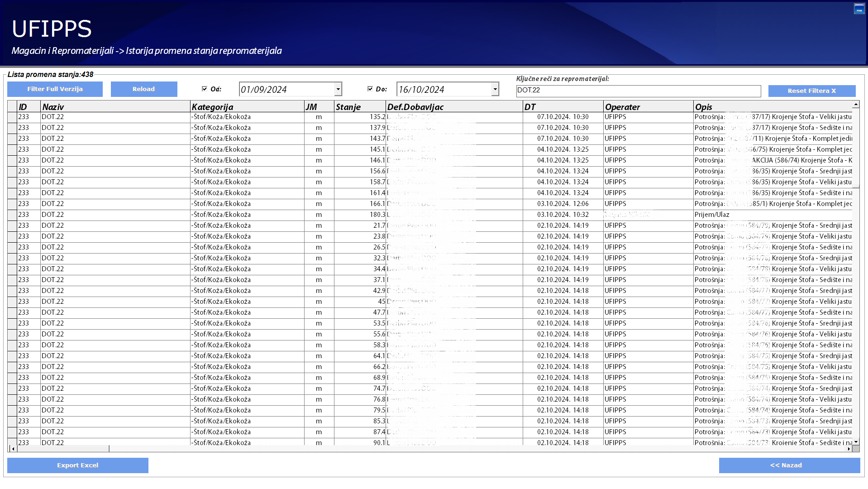Focus the keyword field containing DOT.22
The height and width of the screenshot is (489, 868).
[639, 91]
